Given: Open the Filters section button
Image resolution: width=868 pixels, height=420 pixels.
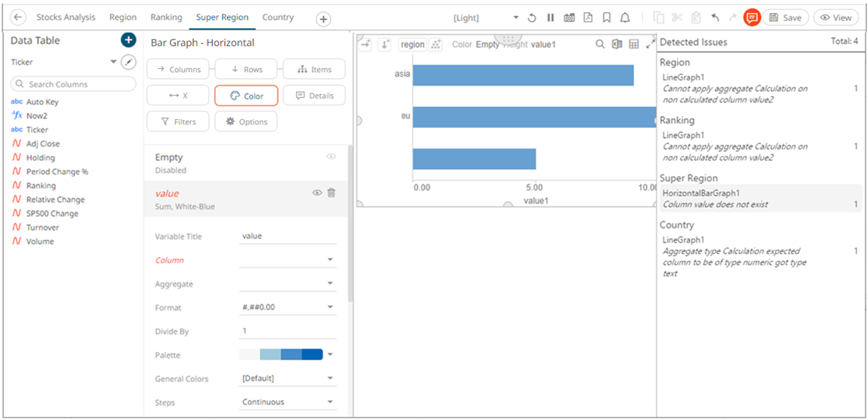Looking at the screenshot, I should 178,121.
